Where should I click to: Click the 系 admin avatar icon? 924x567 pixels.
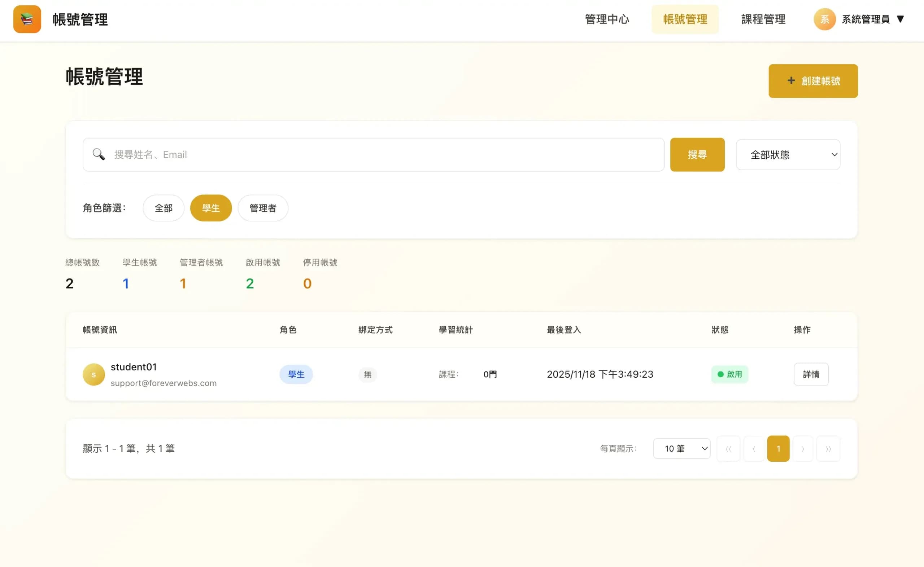coord(824,19)
